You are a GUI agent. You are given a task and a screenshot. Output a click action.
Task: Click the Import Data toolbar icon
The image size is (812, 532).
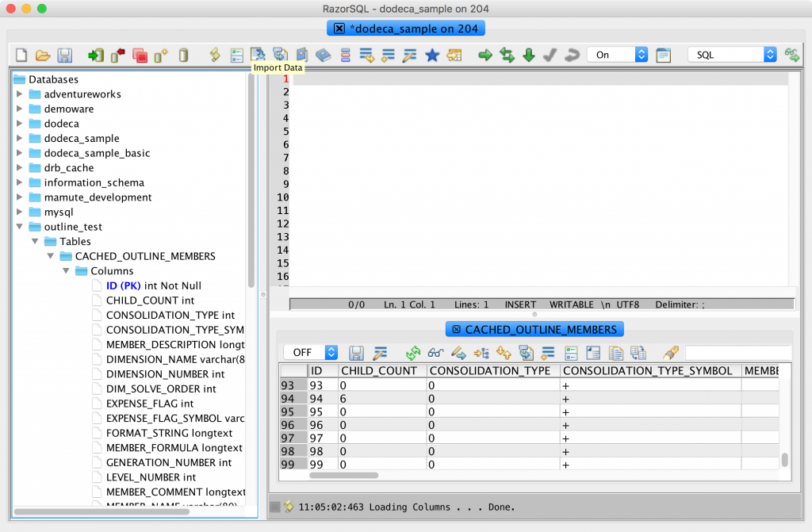coord(258,55)
